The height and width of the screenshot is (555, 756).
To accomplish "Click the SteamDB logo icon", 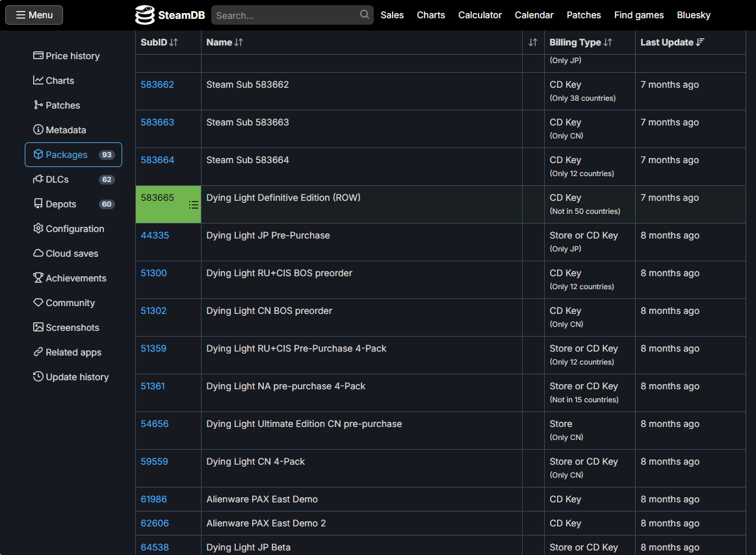I will point(145,15).
